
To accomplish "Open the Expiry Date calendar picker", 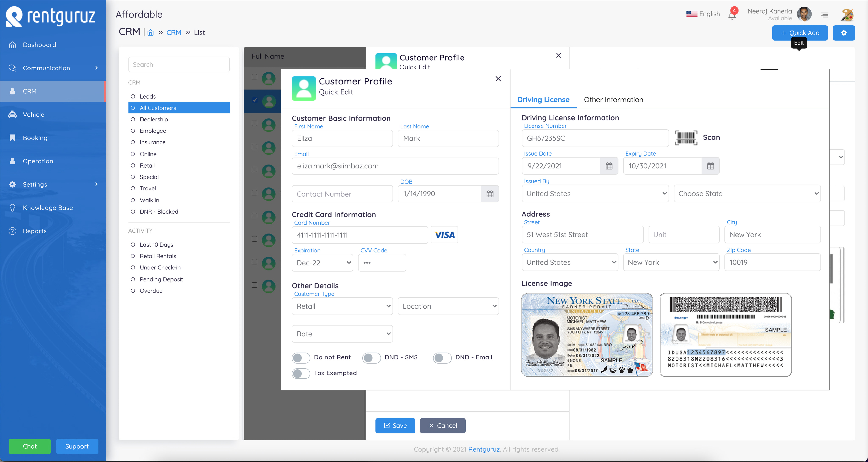I will point(710,166).
